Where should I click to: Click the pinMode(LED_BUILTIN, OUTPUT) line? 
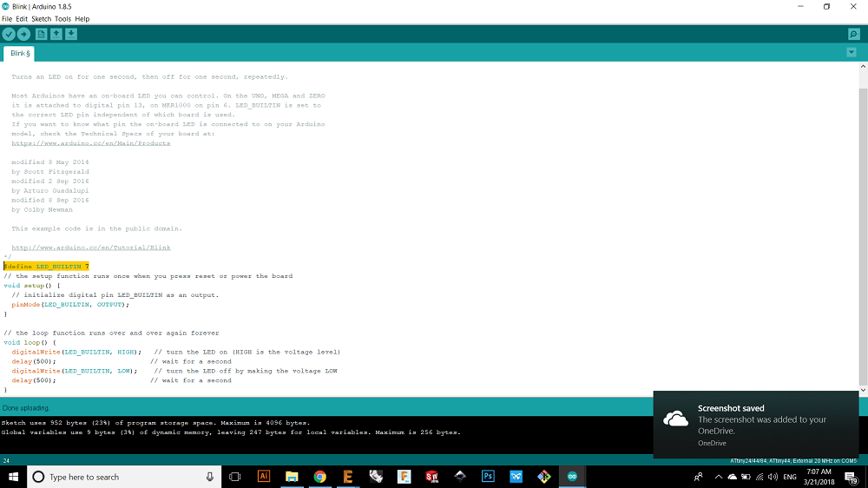click(x=70, y=305)
